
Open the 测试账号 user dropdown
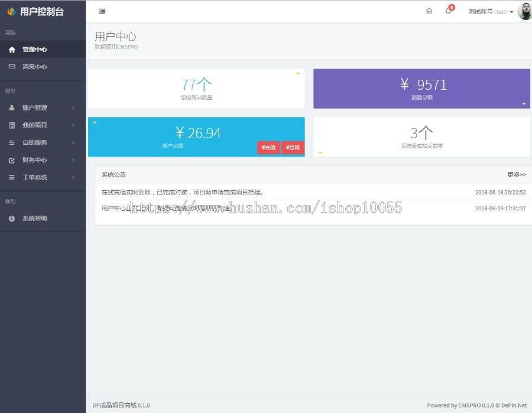(490, 12)
